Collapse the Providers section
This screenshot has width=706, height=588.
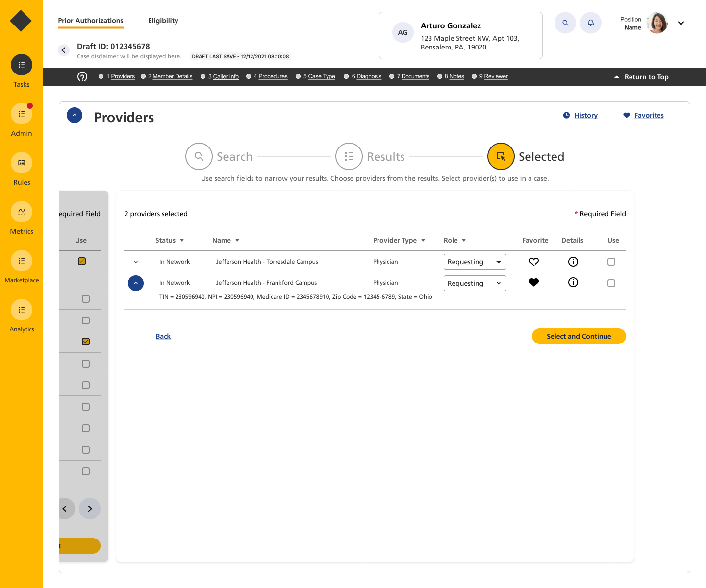tap(75, 115)
